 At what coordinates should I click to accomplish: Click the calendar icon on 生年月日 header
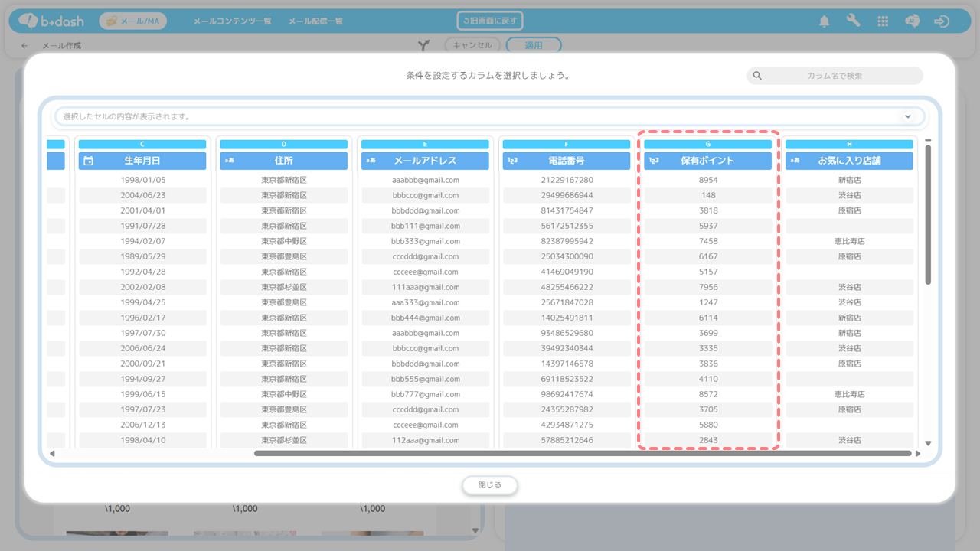(x=89, y=161)
